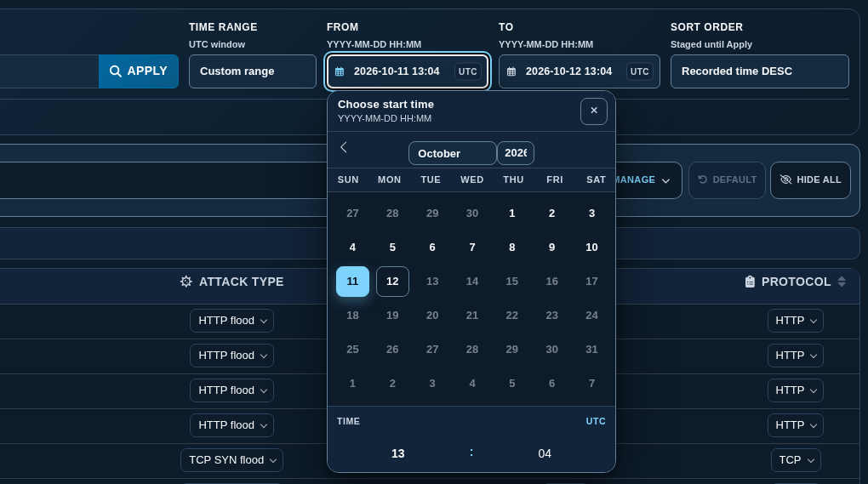This screenshot has height=484, width=868.
Task: Select September 30 in the calendar
Action: pos(472,214)
